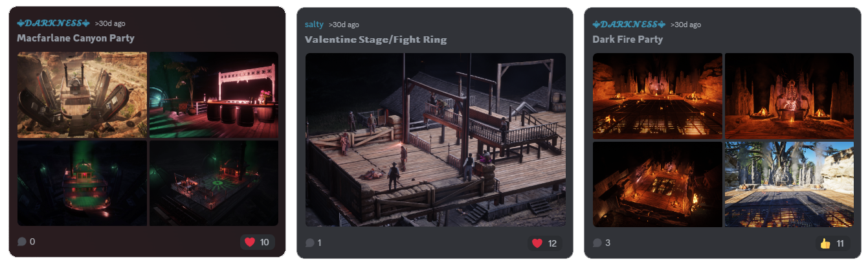Click the comment bubble icon on Valentine Stage post
Viewport: 868px width, 266px height.
click(309, 243)
